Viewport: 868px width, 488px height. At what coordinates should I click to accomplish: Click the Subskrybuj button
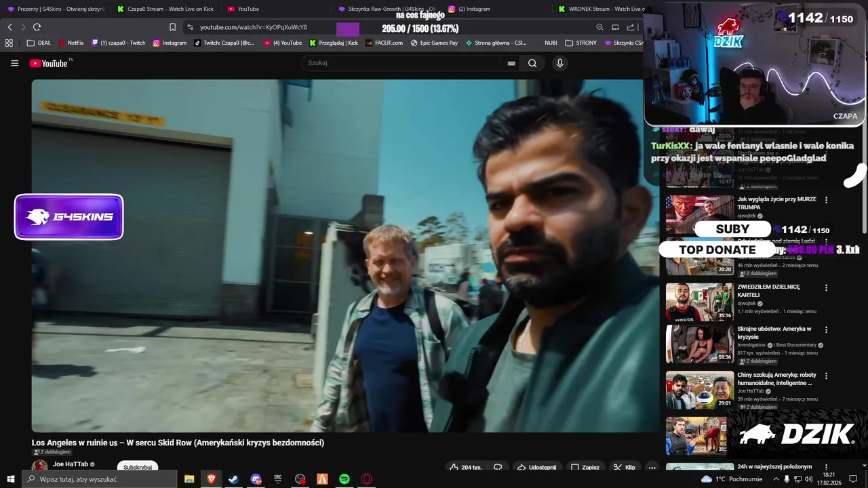click(138, 467)
